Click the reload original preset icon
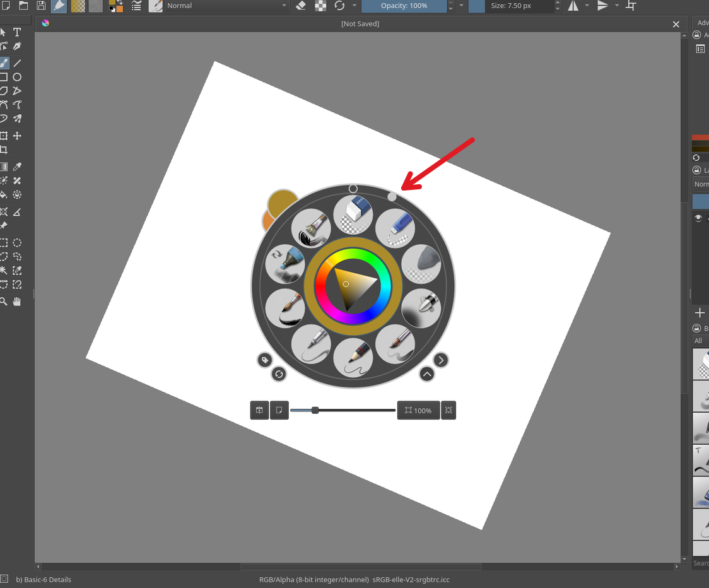This screenshot has height=588, width=709. pyautogui.click(x=339, y=6)
